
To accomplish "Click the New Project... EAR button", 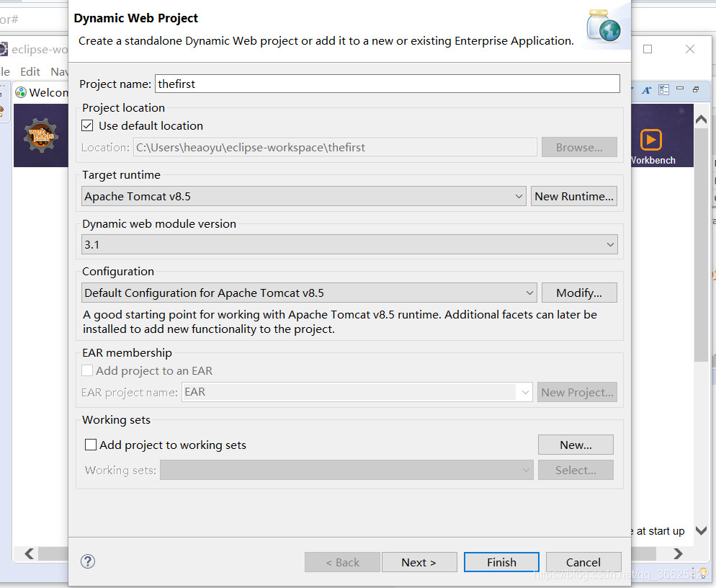I will [x=577, y=392].
